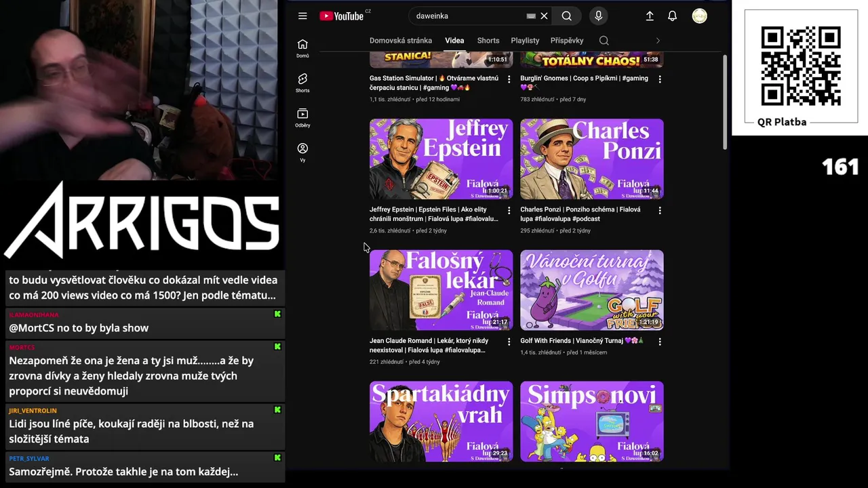
Task: Click username MORTCS in chat
Action: click(x=22, y=347)
